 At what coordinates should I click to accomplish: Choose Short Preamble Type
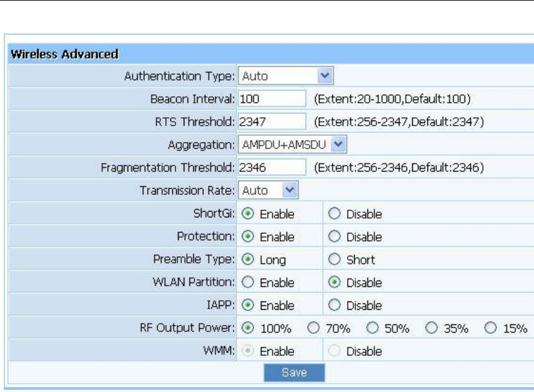(x=334, y=259)
